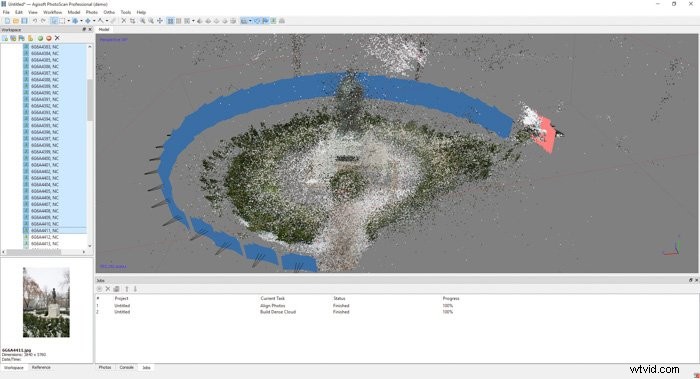Click the statue photo preview thumbnail

click(x=46, y=302)
